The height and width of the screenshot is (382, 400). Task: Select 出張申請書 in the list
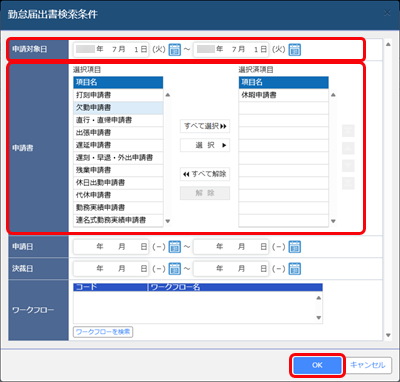[x=118, y=133]
